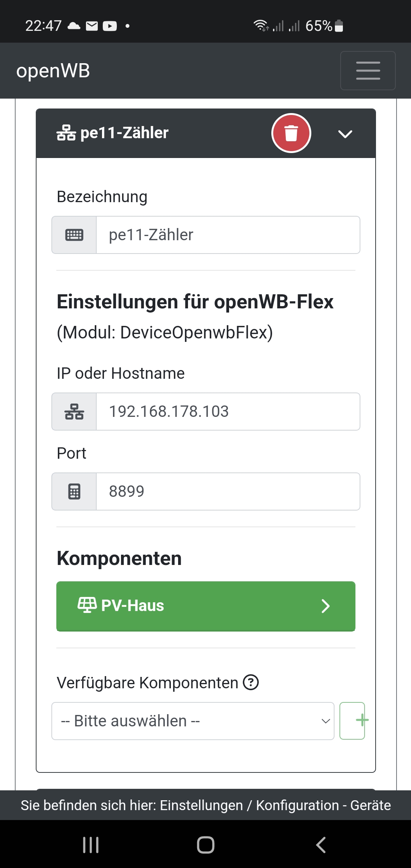This screenshot has width=411, height=868.
Task: Go to the openWB home brand link
Action: click(x=53, y=71)
